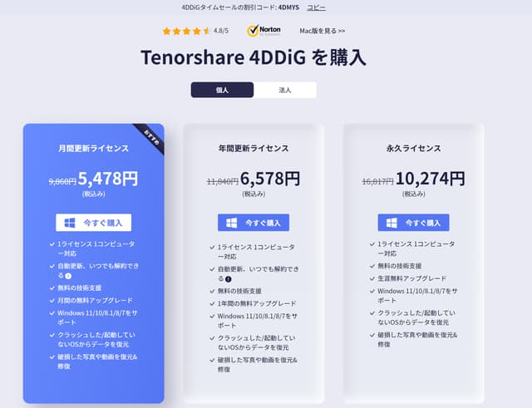Viewport: 532px width, 408px height.
Task: Click the おすすめ ribbon on monthly card
Action: tap(151, 137)
